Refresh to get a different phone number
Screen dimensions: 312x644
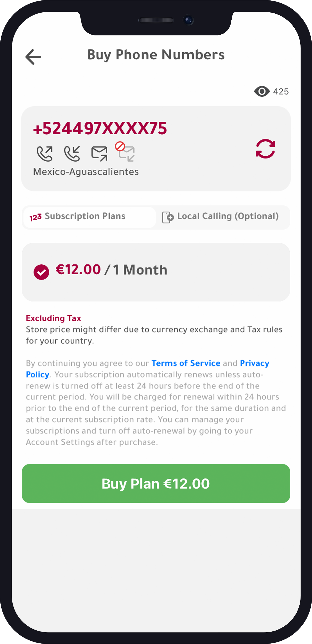pos(265,149)
